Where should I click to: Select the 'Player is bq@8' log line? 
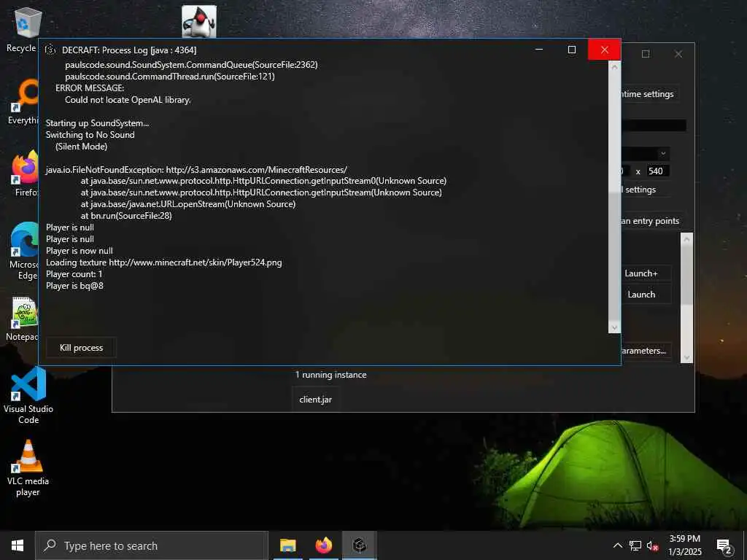[x=74, y=286]
